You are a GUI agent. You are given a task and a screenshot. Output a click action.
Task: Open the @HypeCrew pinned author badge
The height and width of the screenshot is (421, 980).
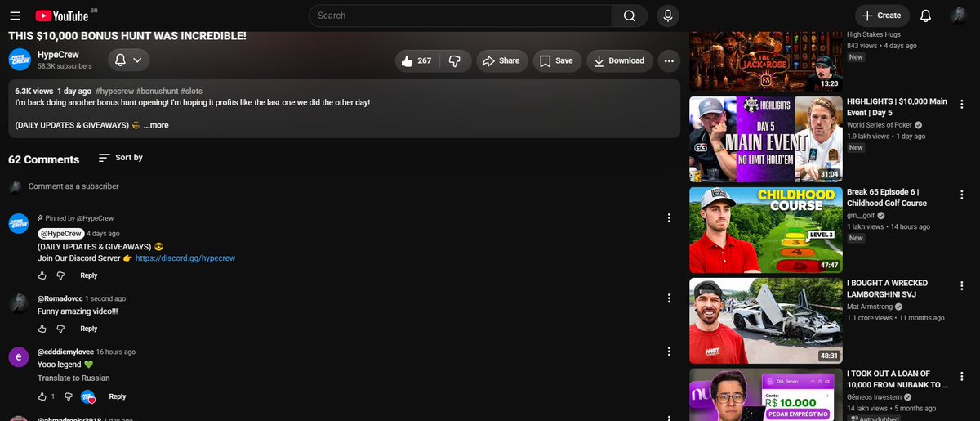click(x=61, y=233)
